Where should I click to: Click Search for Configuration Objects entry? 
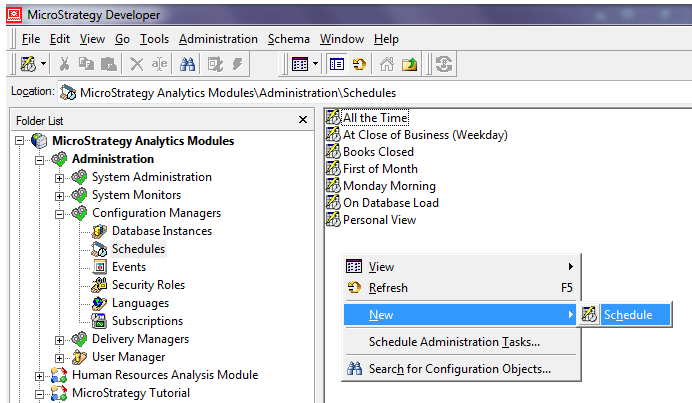coord(459,369)
